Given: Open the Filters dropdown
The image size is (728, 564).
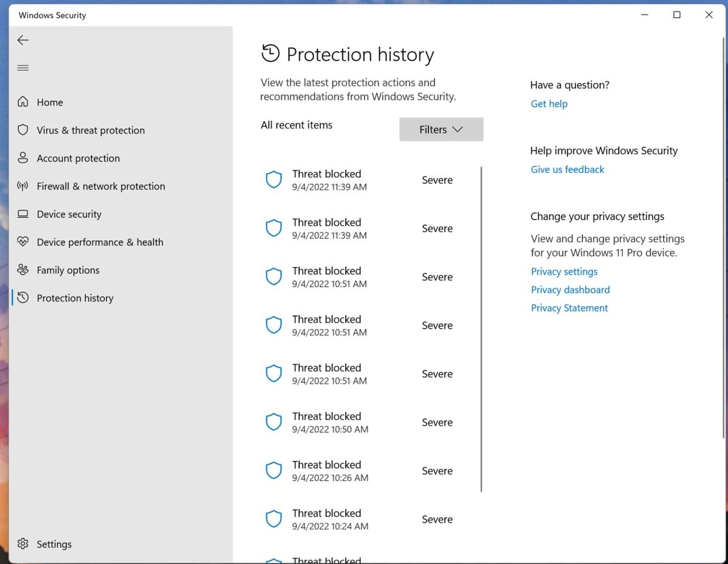Looking at the screenshot, I should [441, 129].
